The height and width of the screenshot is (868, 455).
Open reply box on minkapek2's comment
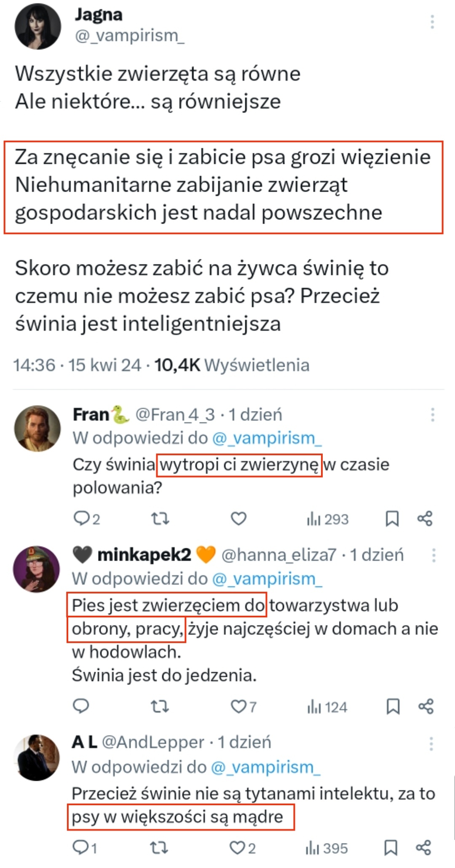click(x=81, y=706)
